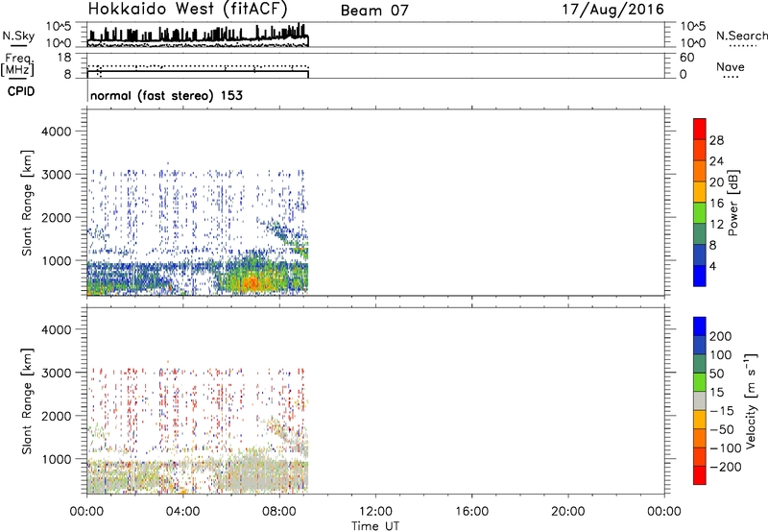Click the "4" label on power colorbar

coord(712,267)
